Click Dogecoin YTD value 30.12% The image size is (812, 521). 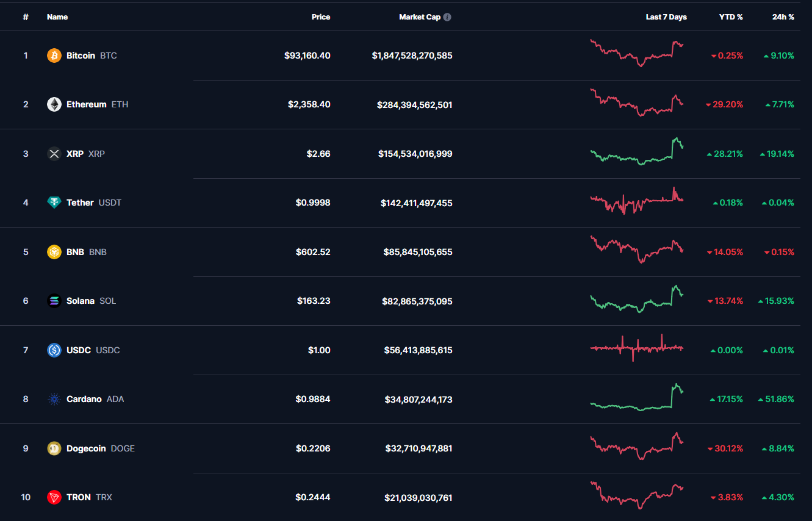tap(725, 448)
